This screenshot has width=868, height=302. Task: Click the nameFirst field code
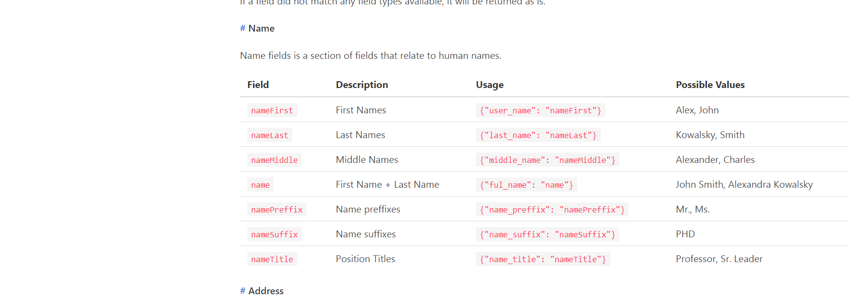pos(272,110)
